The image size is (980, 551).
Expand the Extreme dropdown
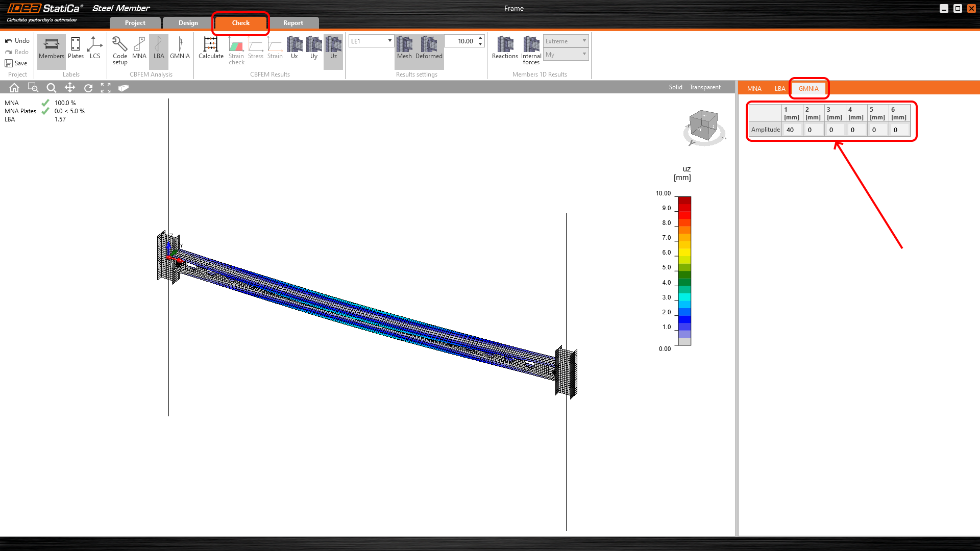[566, 41]
